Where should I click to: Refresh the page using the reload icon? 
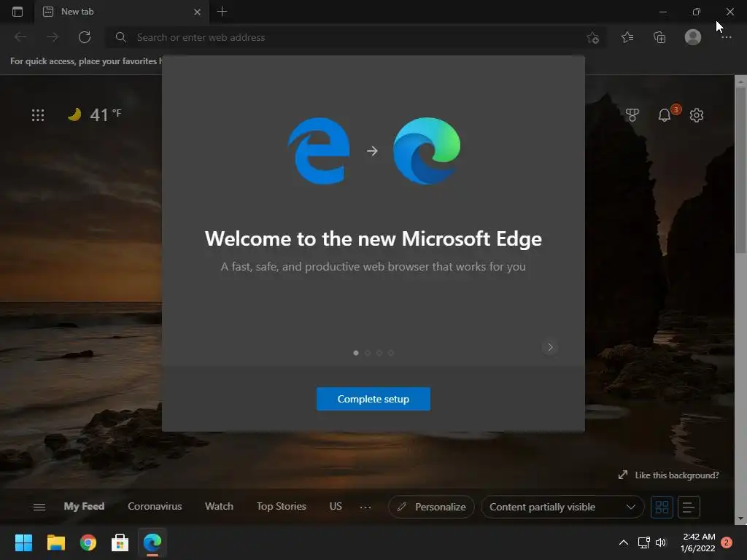(85, 37)
